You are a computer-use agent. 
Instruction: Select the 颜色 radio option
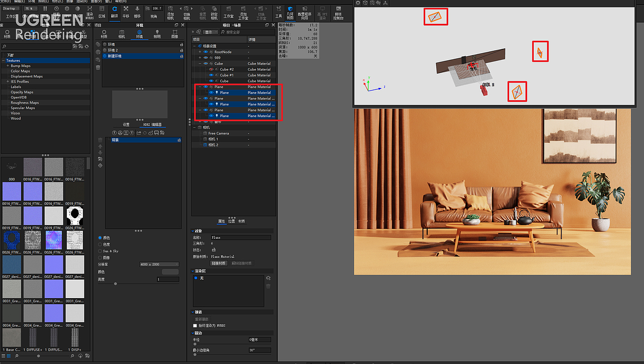pos(100,238)
